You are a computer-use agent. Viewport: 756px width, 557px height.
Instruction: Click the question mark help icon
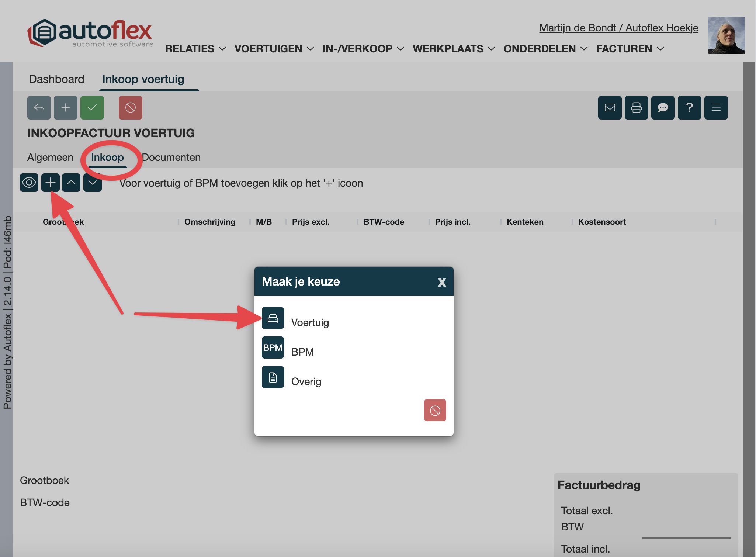click(x=689, y=108)
